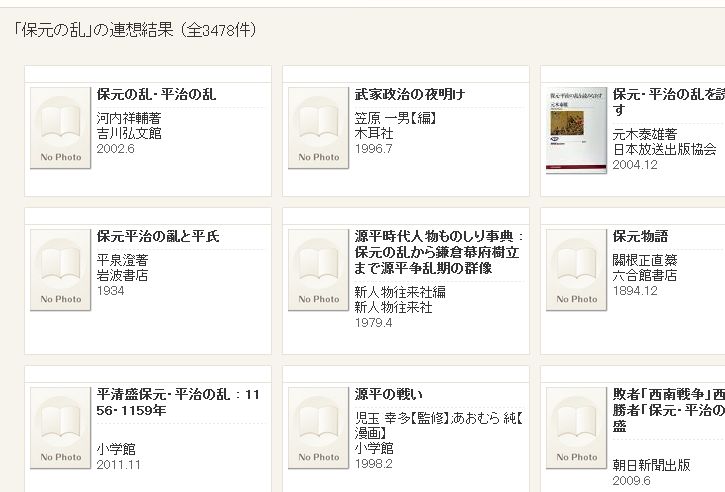Open title 源平時代人物ものしり事典
725x492 pixels.
439,252
